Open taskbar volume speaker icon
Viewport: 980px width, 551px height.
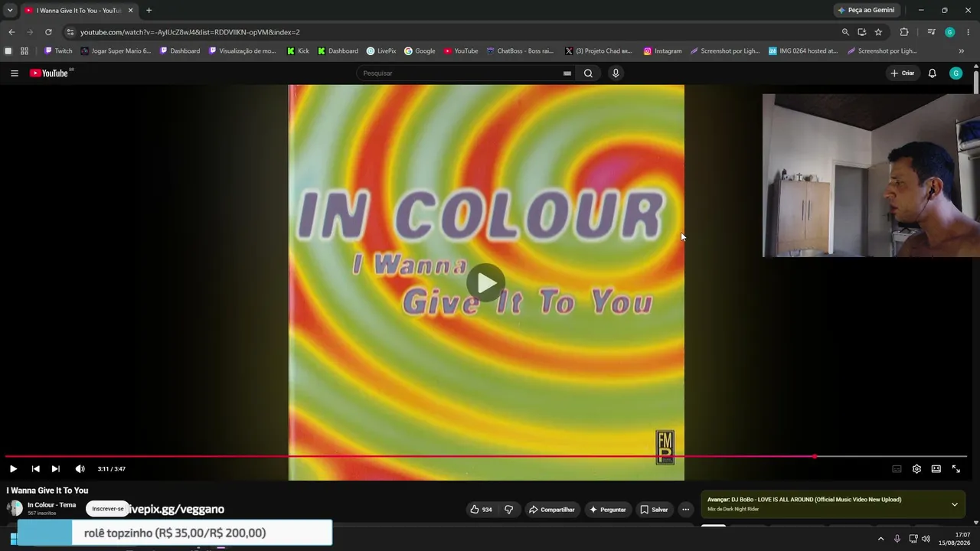pyautogui.click(x=926, y=539)
